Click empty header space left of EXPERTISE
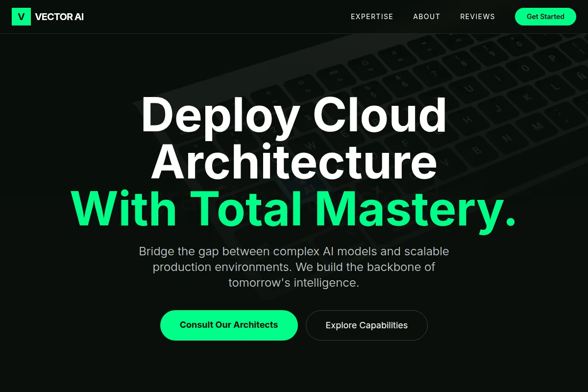Screen dimensions: 588x392 click(x=216, y=17)
